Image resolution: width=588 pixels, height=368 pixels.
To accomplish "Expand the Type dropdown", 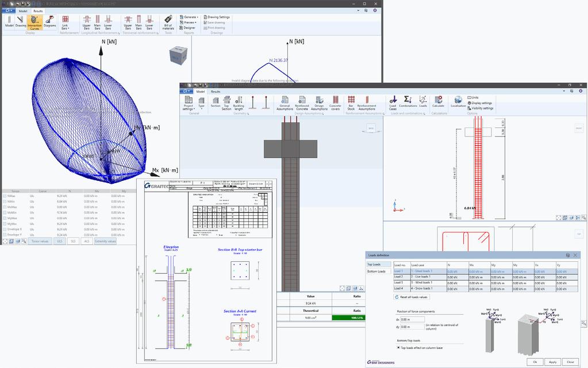I will [x=201, y=103].
